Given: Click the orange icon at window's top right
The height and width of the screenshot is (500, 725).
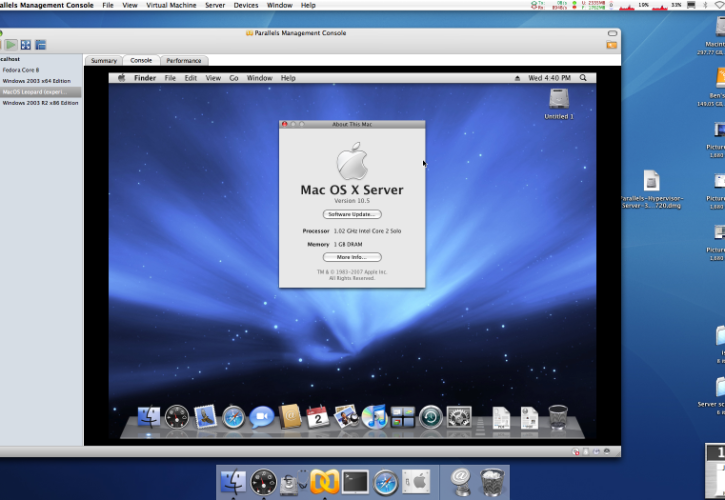Looking at the screenshot, I should (x=612, y=45).
